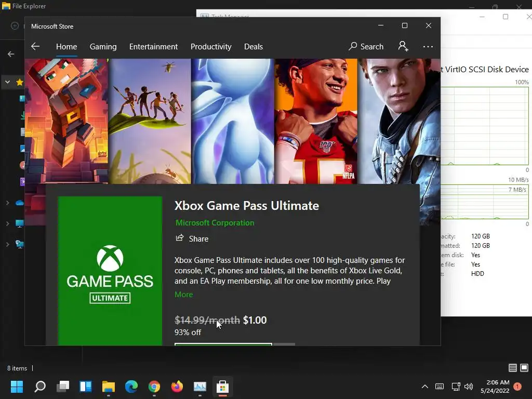Open the account sign-in icon
The image size is (532, 399).
pos(403,46)
